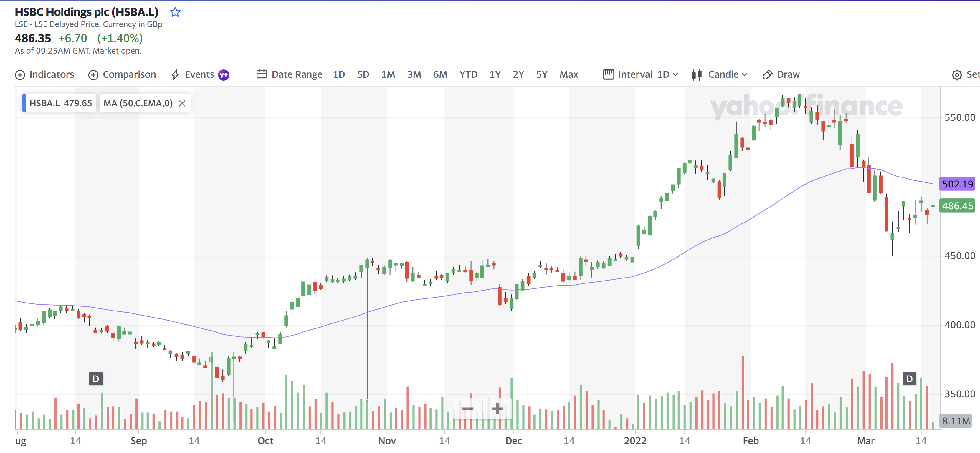
Task: Open the Comparison tool
Action: click(x=122, y=74)
